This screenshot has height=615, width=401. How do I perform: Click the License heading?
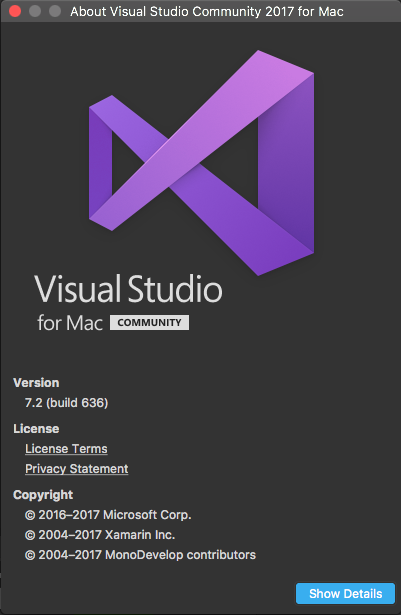tap(36, 429)
